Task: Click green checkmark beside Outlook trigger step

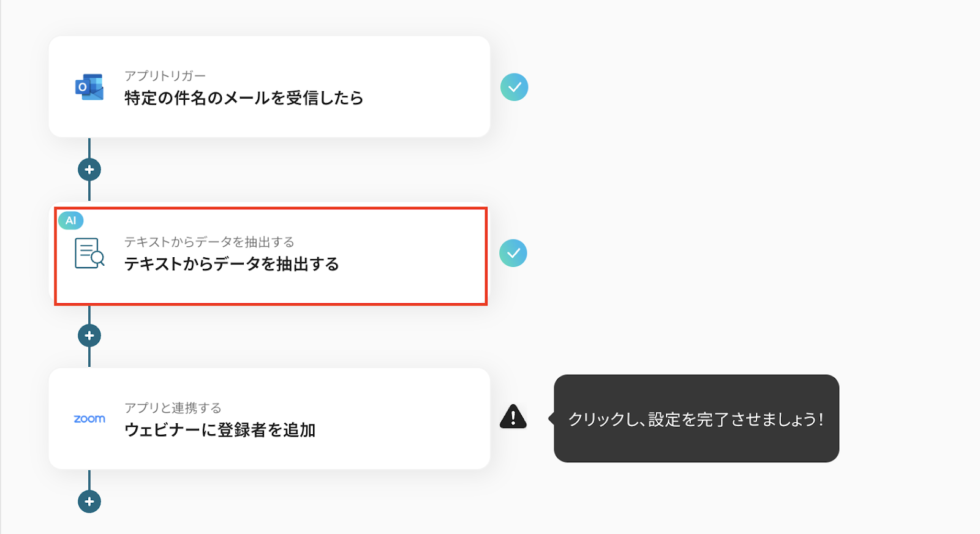Action: (x=514, y=87)
